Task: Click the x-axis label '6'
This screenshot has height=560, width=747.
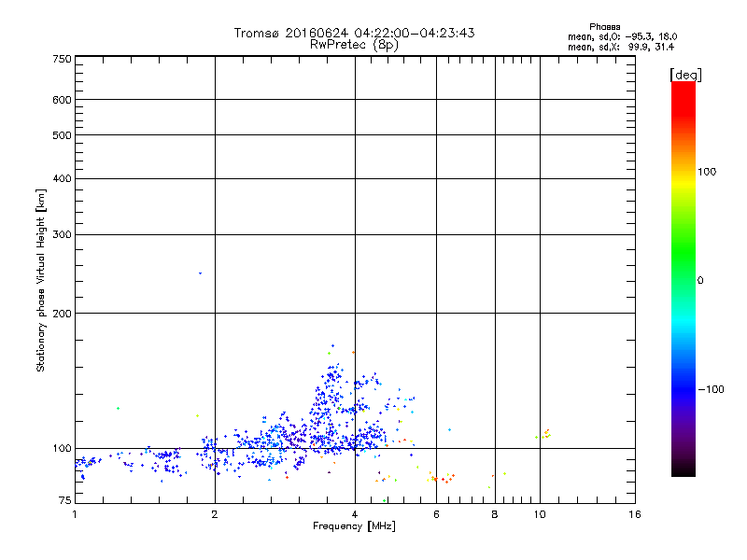Action: click(436, 514)
